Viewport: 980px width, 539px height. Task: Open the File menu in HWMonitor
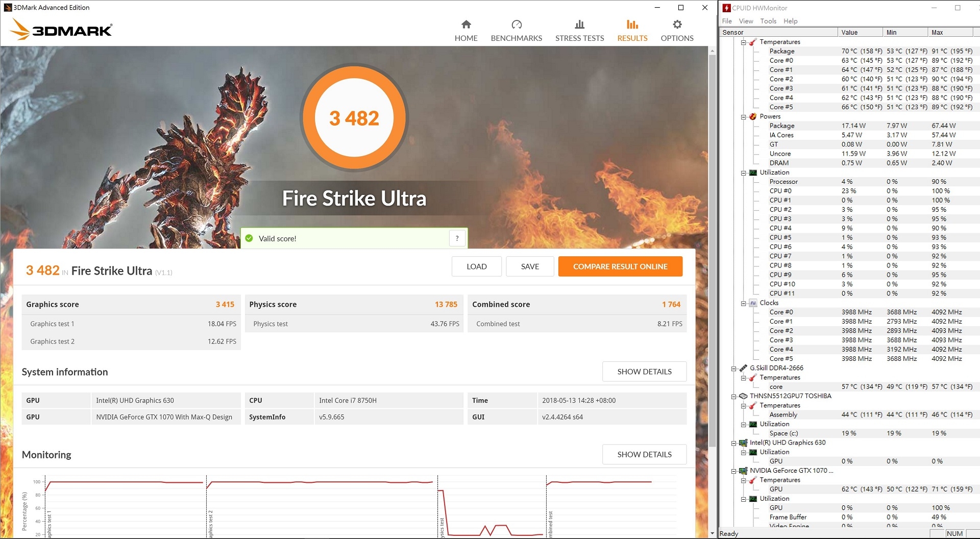727,21
